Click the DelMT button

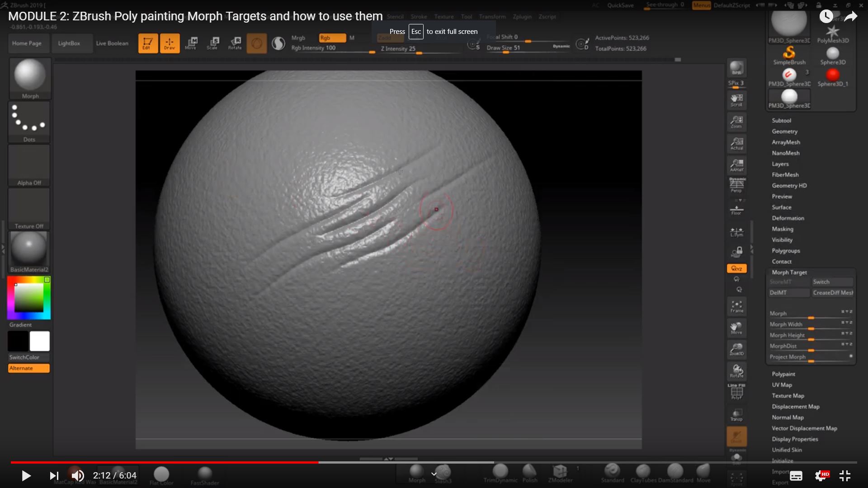(x=789, y=293)
